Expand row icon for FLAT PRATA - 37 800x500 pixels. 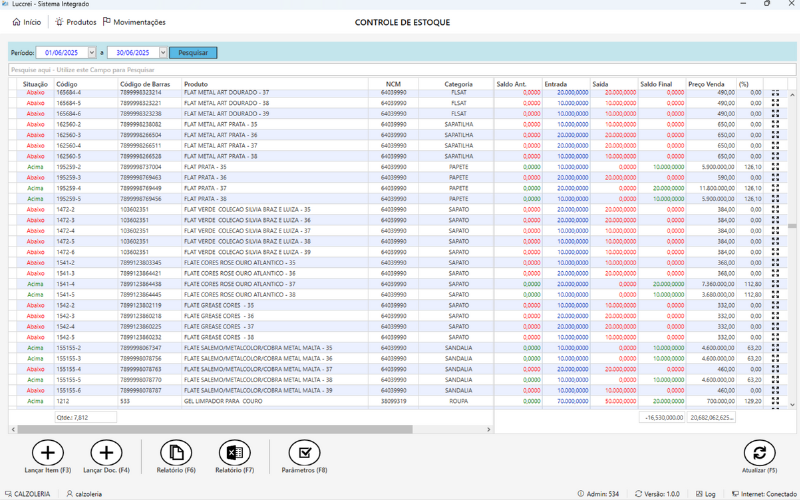(x=776, y=188)
